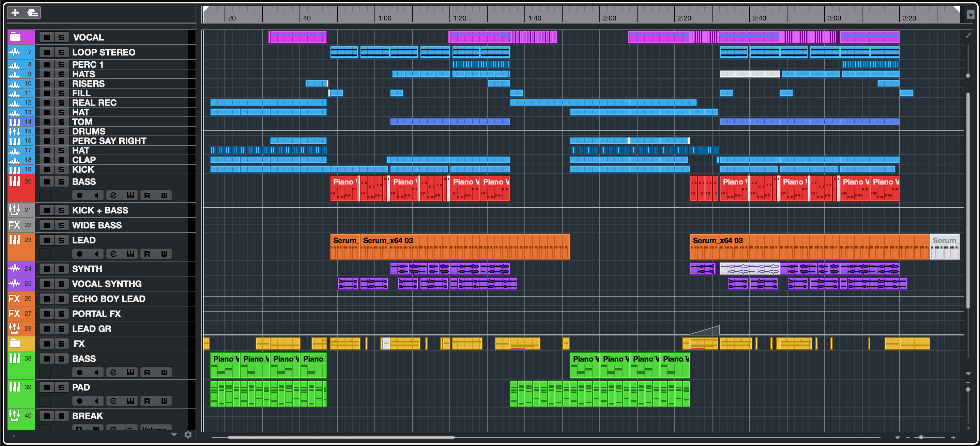980x446 pixels.
Task: Click the FX folder track icon
Action: (x=16, y=343)
